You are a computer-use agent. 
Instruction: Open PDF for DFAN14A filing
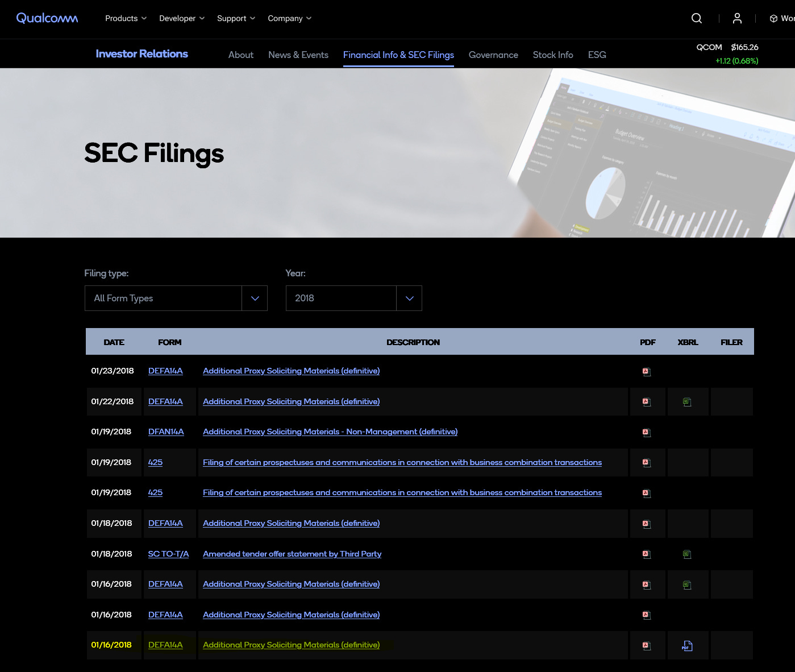click(647, 433)
